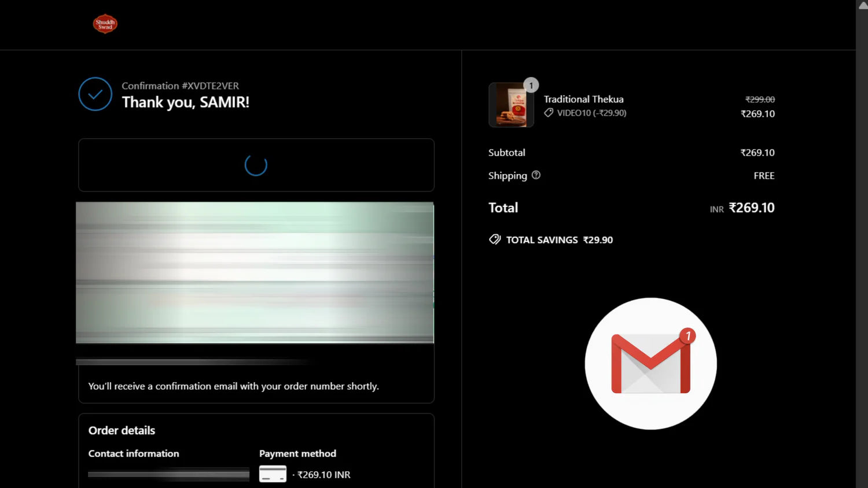This screenshot has height=488, width=868.
Task: Click the blurred map area
Action: (255, 272)
